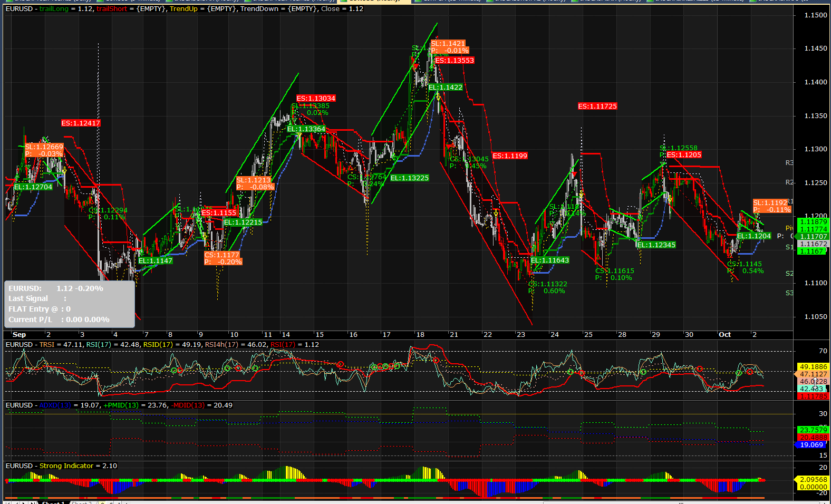Click the ES:1.11725 label
The height and width of the screenshot is (504, 831).
point(597,106)
